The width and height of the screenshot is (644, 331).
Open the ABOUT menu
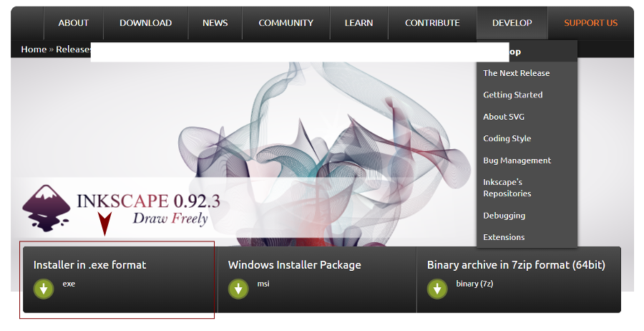click(74, 23)
